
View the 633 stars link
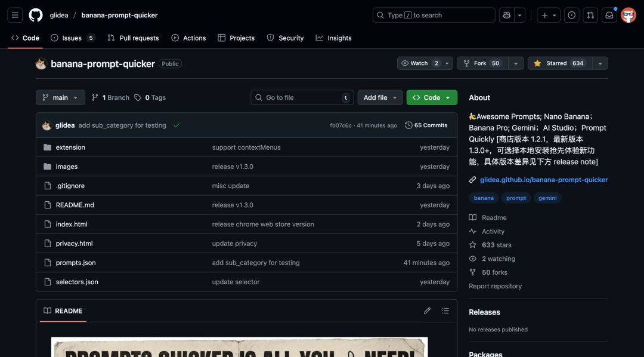490,245
